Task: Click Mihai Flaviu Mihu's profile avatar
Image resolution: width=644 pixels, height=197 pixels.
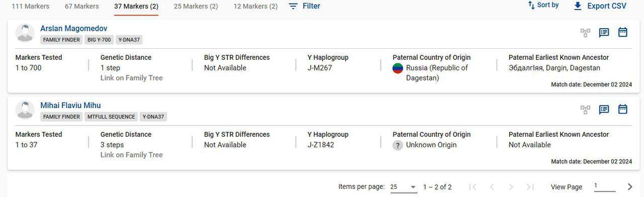Action: pos(25,110)
